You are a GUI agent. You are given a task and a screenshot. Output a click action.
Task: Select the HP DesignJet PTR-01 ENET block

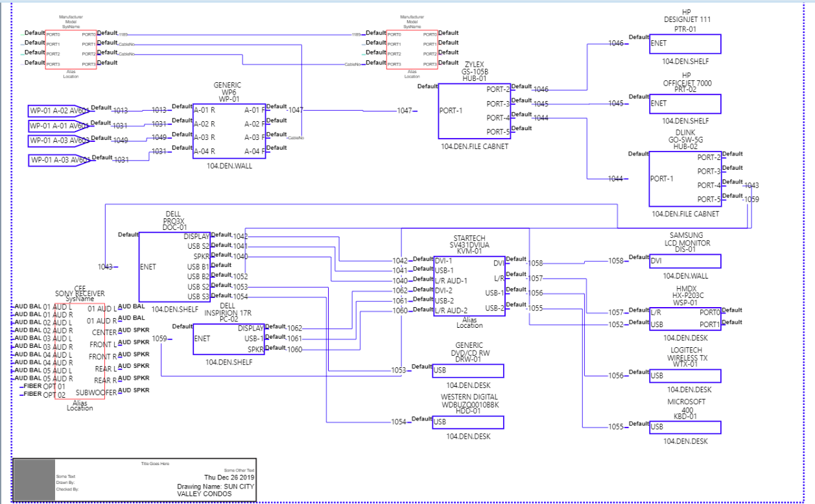pyautogui.click(x=685, y=43)
